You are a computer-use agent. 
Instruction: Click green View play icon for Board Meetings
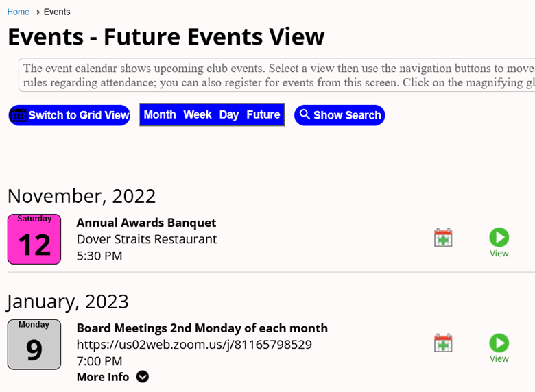(499, 343)
